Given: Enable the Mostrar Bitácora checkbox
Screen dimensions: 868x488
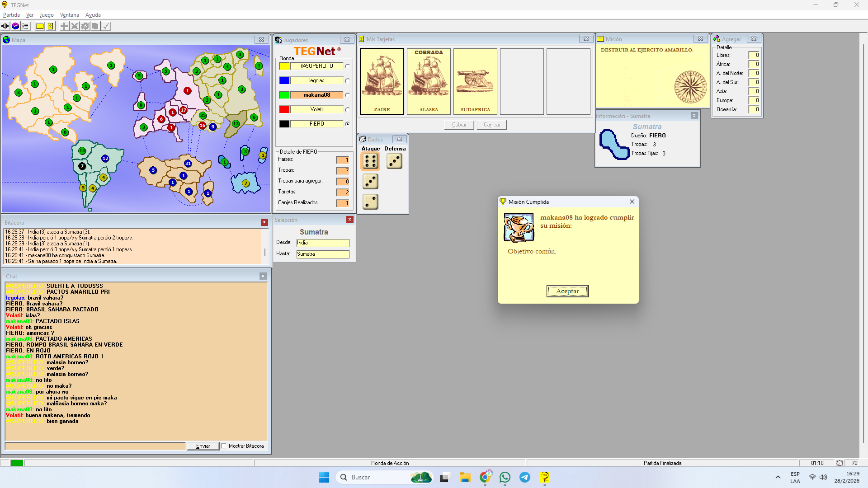Looking at the screenshot, I should point(223,446).
